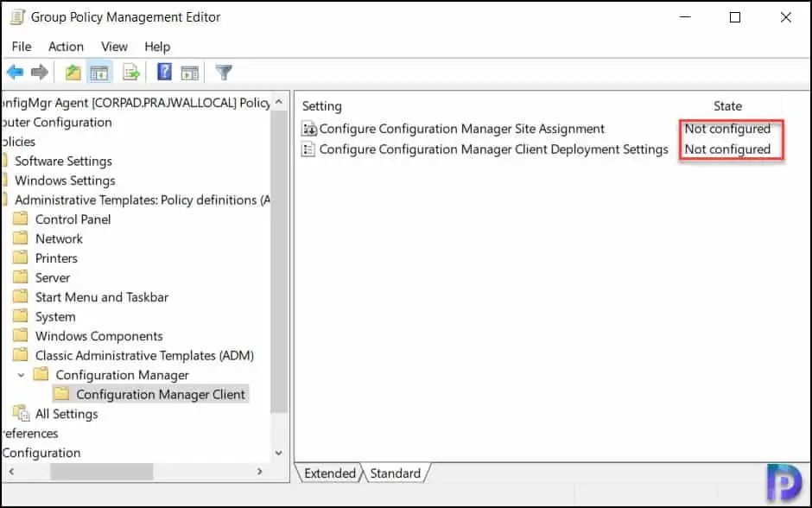Select the Windows Components folder
812x508 pixels.
click(x=98, y=336)
